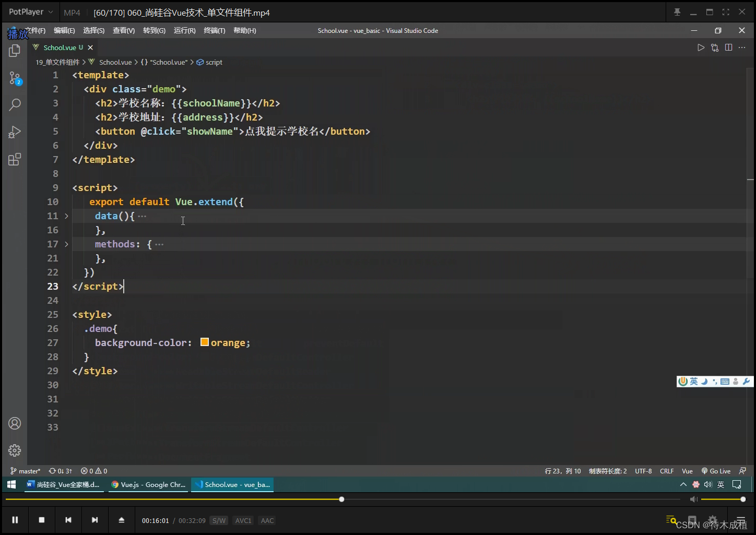
Task: Click the IME wrench settings icon
Action: (x=746, y=382)
